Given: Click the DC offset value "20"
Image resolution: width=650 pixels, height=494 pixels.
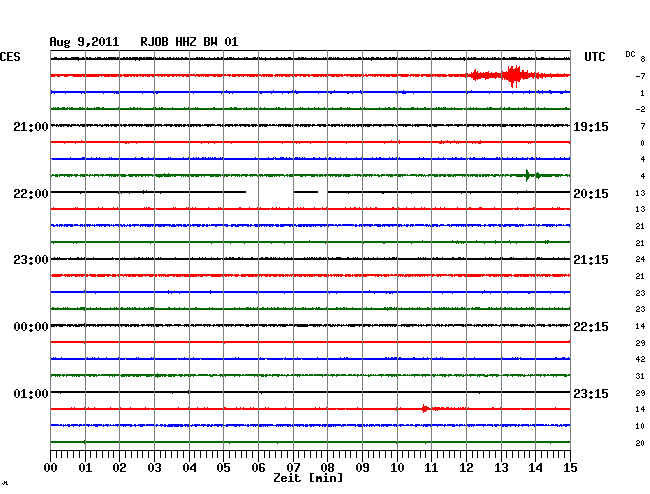Looking at the screenshot, I should pyautogui.click(x=640, y=443).
